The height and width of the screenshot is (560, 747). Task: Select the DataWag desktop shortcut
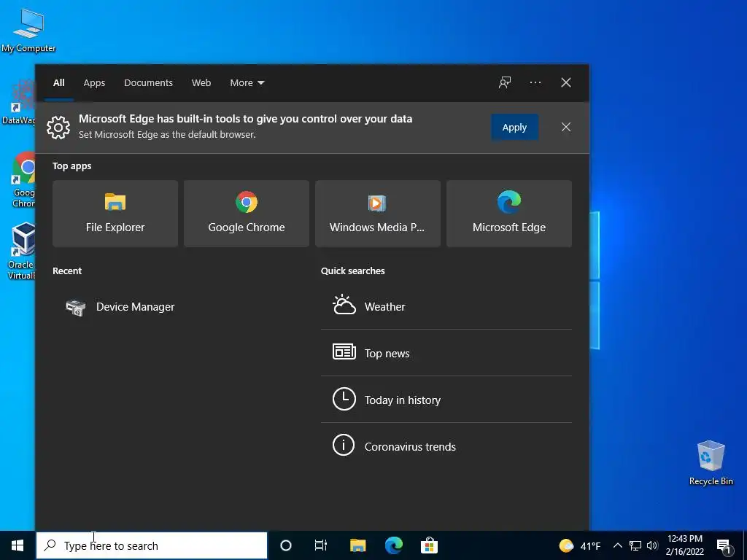(18, 102)
